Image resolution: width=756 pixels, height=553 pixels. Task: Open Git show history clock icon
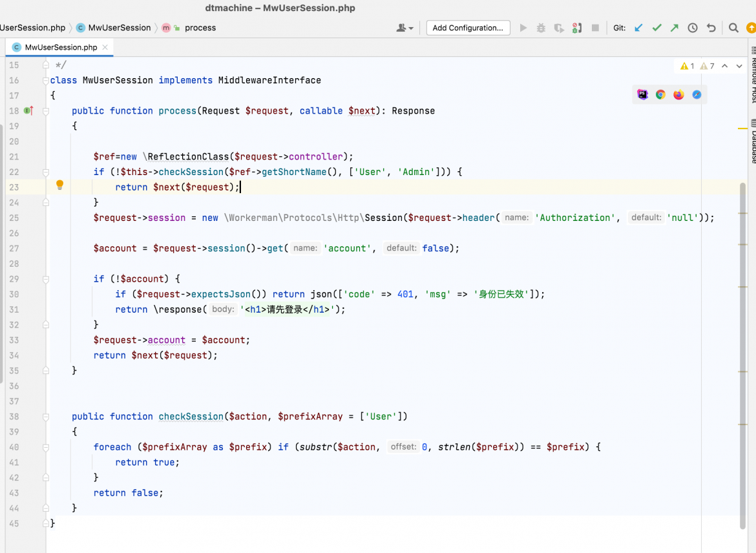coord(693,28)
